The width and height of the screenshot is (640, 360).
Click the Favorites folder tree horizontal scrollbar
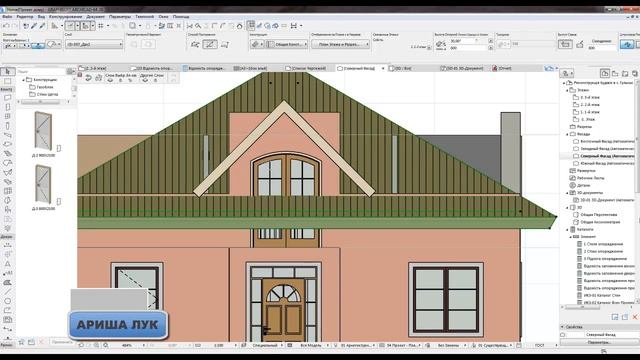(x=40, y=102)
